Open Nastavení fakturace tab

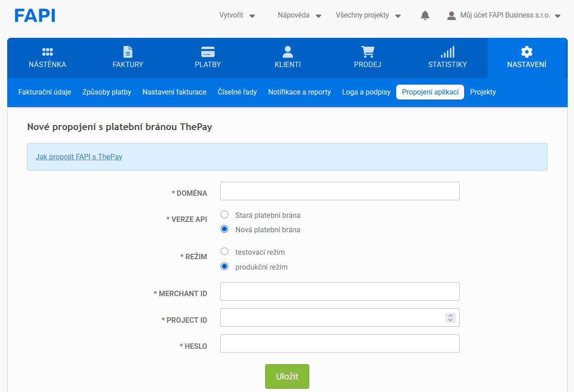[175, 92]
